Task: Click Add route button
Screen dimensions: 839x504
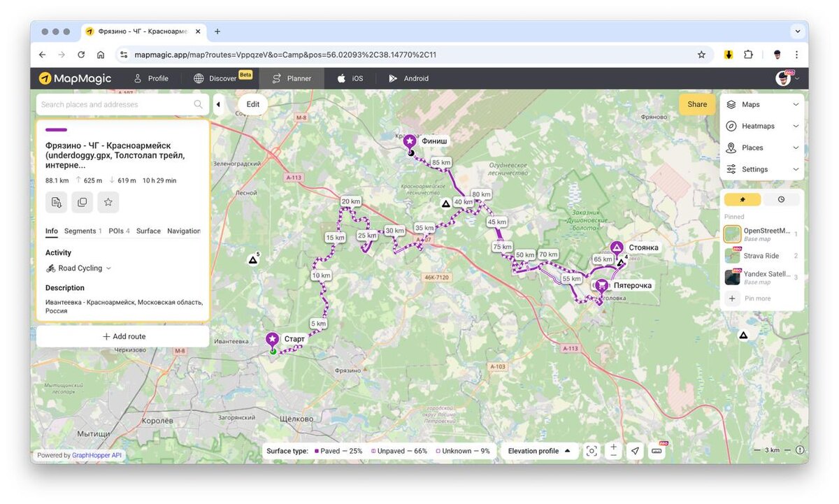Action: (x=123, y=337)
